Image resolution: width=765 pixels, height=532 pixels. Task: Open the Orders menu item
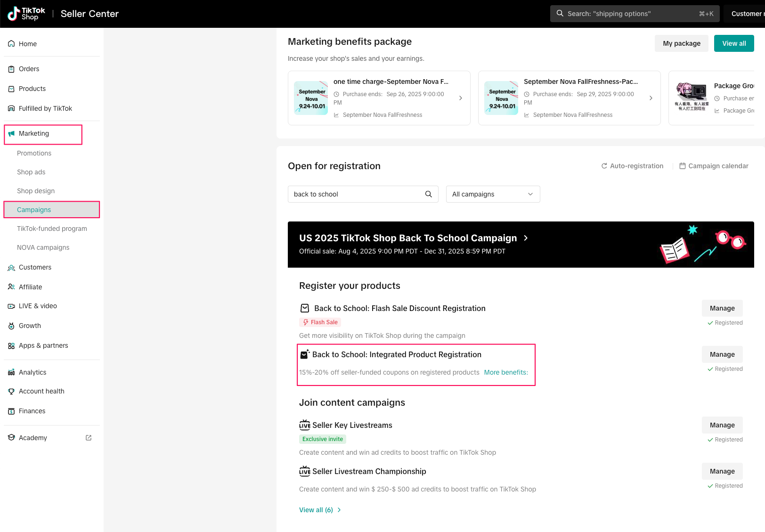pos(29,69)
